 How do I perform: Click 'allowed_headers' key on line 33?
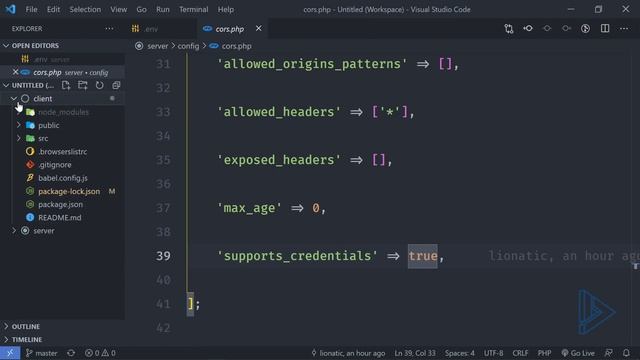[279, 112]
